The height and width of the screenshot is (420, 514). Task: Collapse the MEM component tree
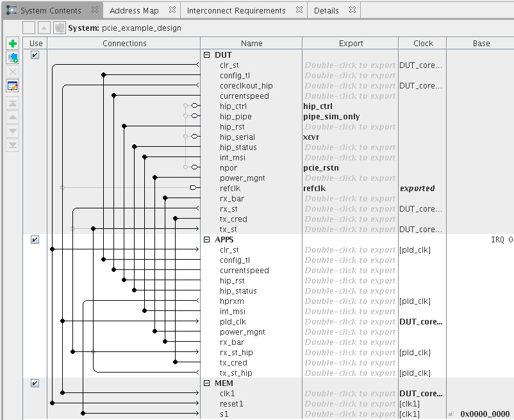pos(206,383)
